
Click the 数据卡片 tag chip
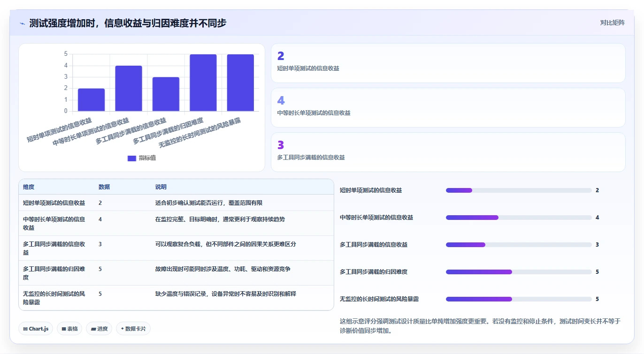click(133, 329)
